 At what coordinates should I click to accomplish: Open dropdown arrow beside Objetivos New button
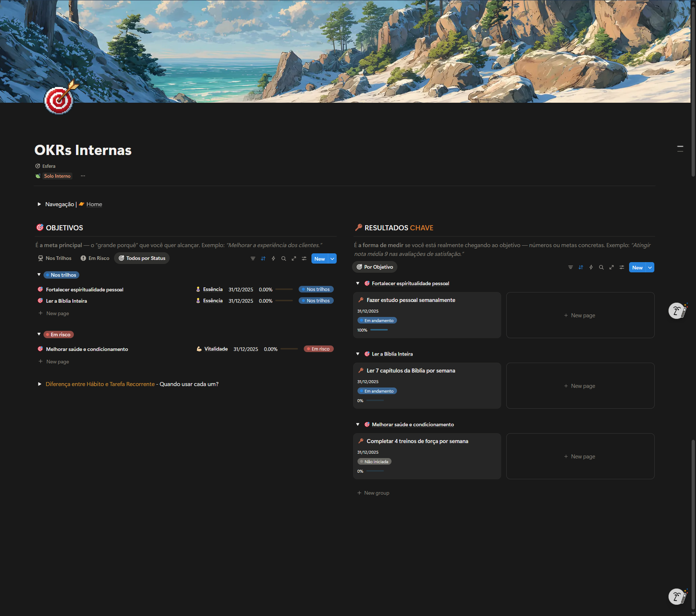click(x=332, y=259)
